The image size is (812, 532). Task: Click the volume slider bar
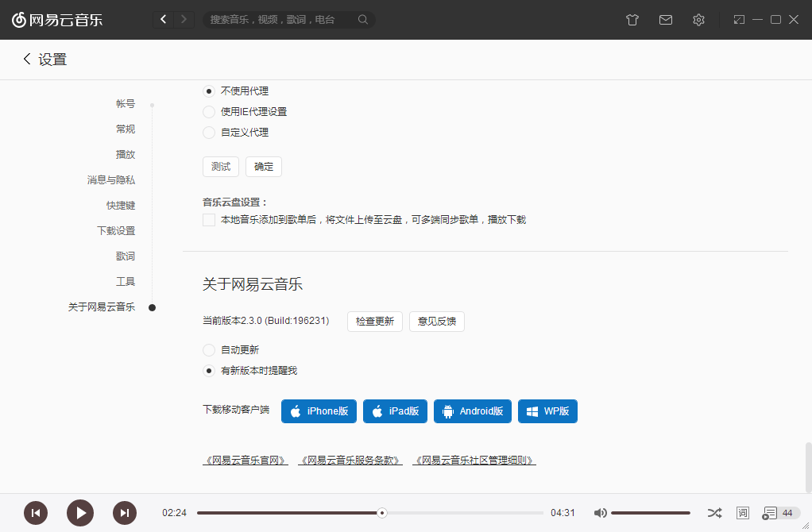click(x=651, y=513)
